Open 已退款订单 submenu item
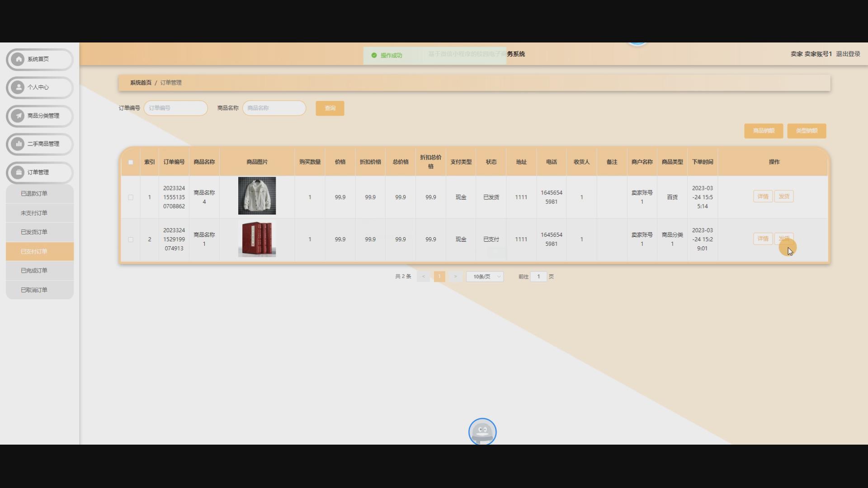 point(34,193)
